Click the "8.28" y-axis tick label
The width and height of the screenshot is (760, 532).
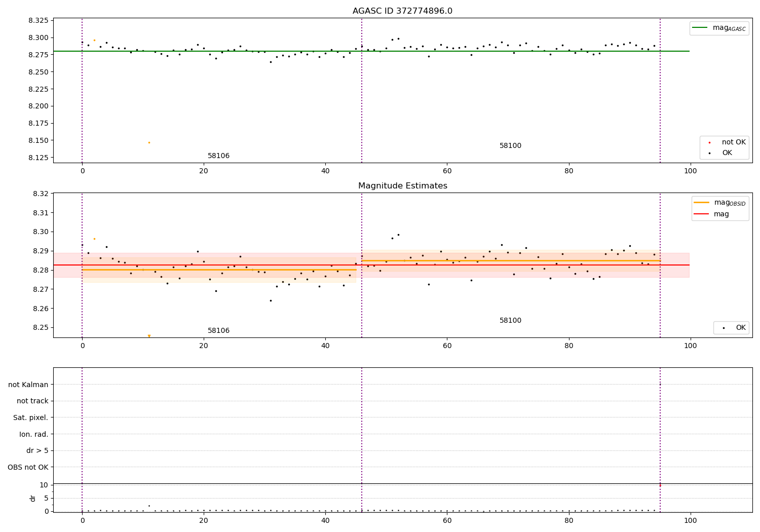click(x=41, y=270)
